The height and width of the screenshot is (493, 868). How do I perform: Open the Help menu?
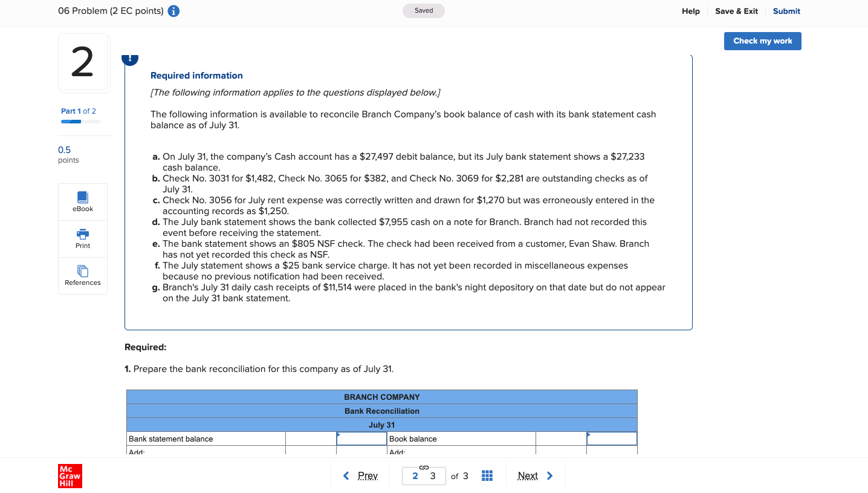(691, 11)
